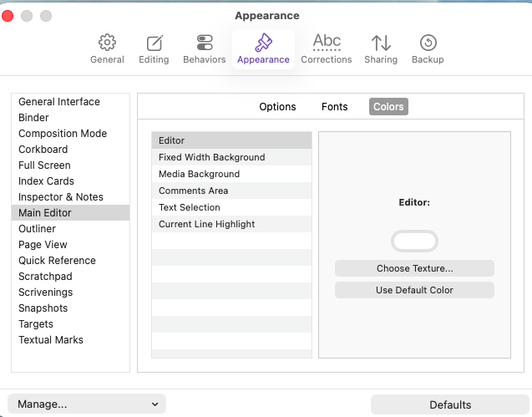532x417 pixels.
Task: Select the Appearance paintbrush icon
Action: click(264, 43)
